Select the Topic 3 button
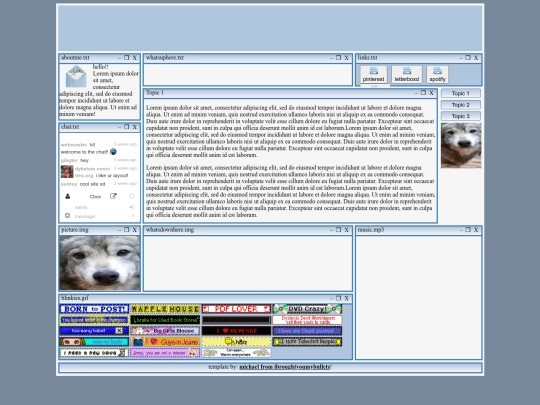 pyautogui.click(x=460, y=116)
